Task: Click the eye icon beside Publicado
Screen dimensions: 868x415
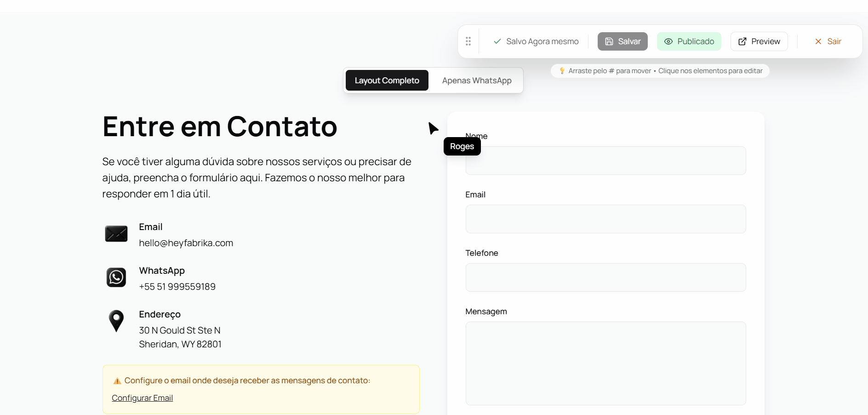Action: (x=669, y=41)
